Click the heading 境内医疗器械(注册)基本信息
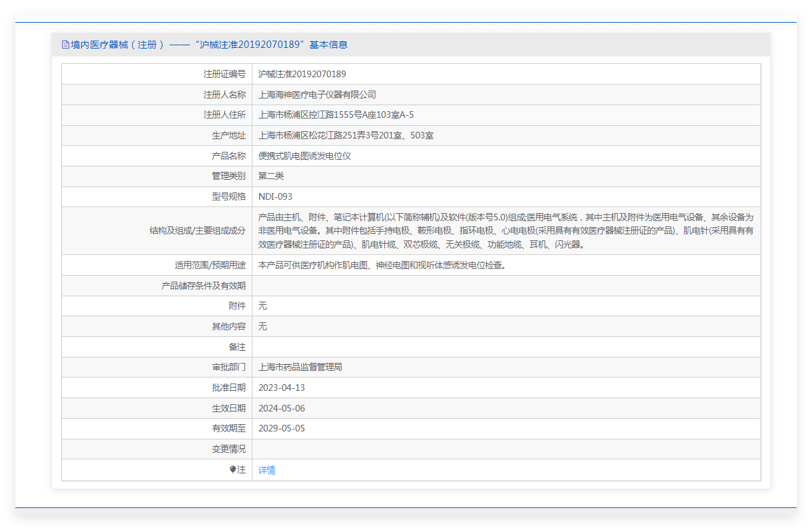The width and height of the screenshot is (812, 530). 209,45
